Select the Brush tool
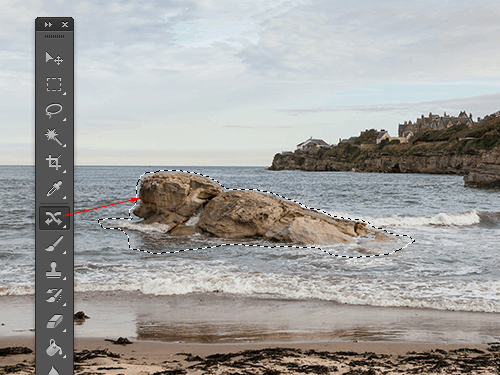Screen dimensions: 500x375 coord(54,244)
